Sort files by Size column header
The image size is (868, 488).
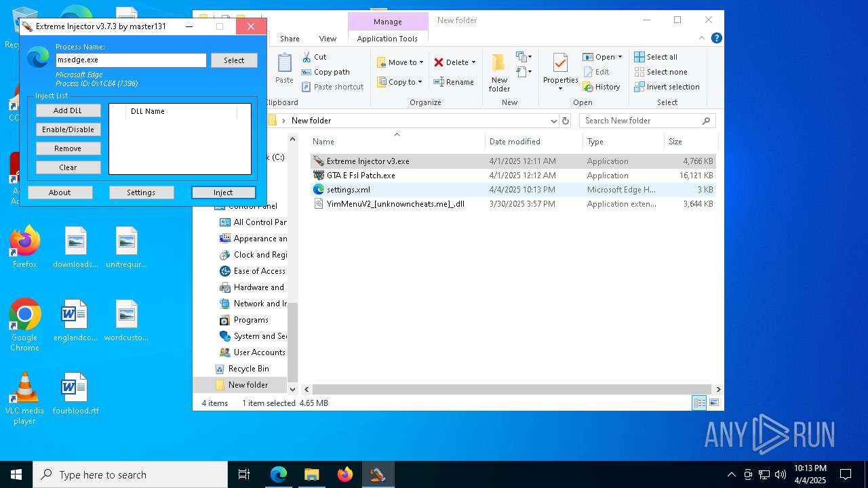point(690,142)
